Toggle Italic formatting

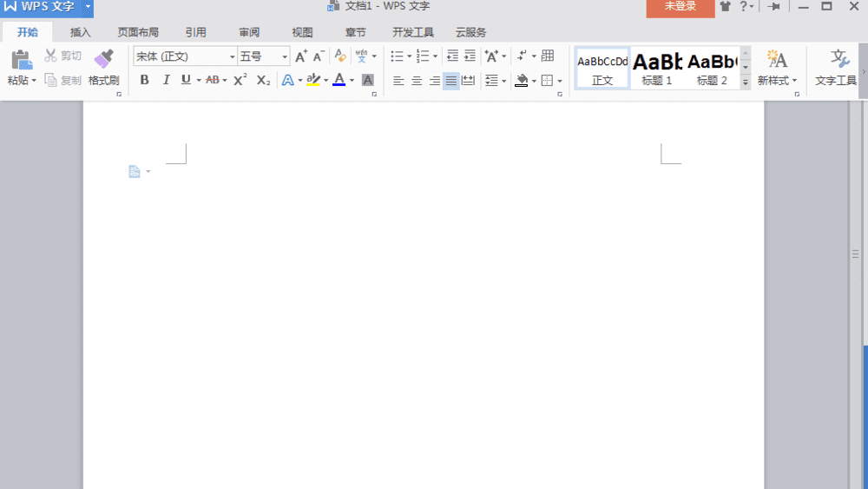coord(166,80)
